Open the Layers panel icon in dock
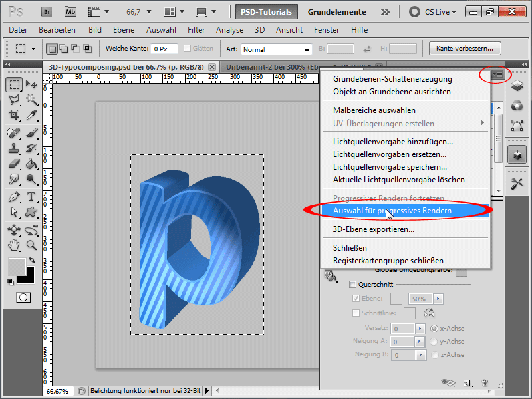The width and height of the screenshot is (532, 399). (x=517, y=86)
